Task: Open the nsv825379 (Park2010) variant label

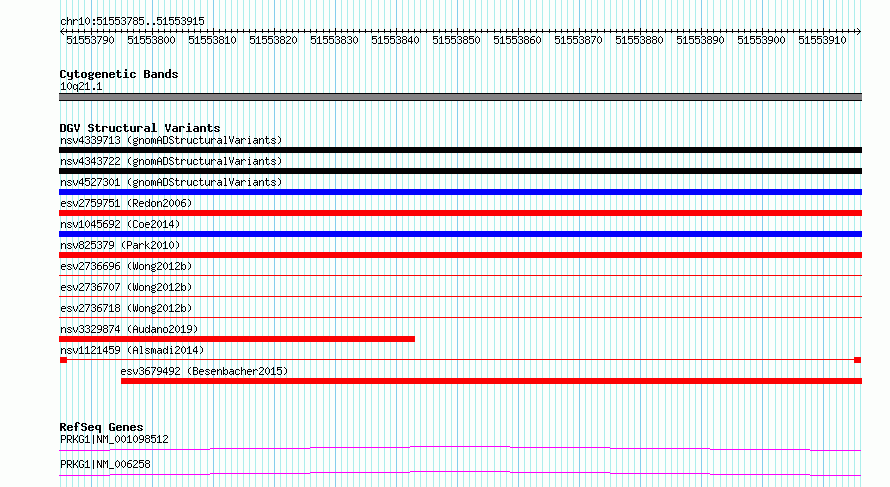Action: [x=120, y=245]
